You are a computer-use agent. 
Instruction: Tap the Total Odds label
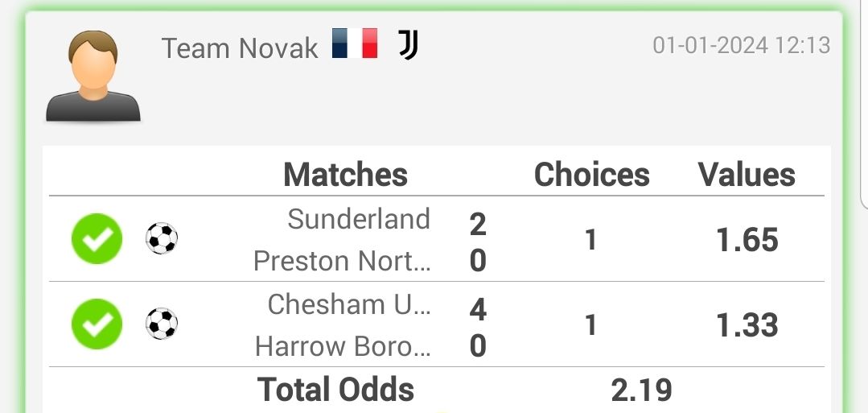click(x=335, y=389)
